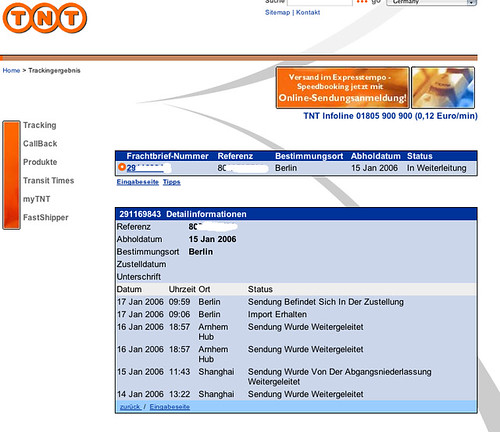
Task: Click the orange circle icon beside Frachtbrief number
Action: click(x=122, y=167)
